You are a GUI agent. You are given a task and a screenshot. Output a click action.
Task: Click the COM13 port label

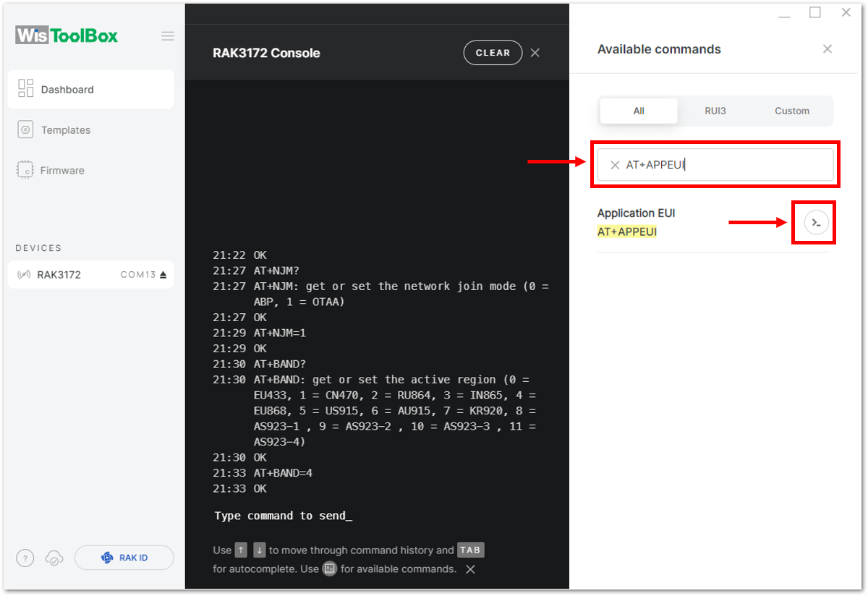click(x=138, y=275)
